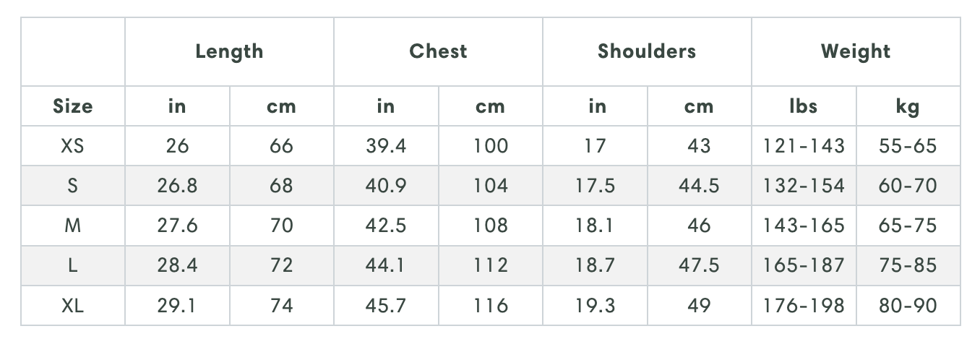
Task: Select the XS size row label
Action: tap(73, 146)
